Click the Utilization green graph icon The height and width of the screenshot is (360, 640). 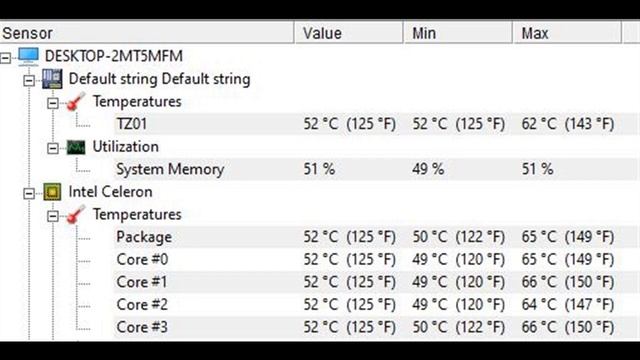click(x=76, y=147)
